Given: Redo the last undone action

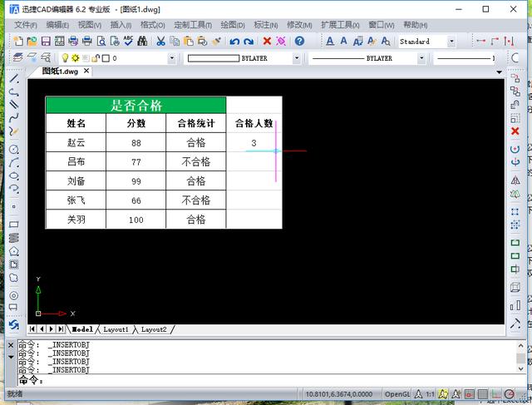Looking at the screenshot, I should (x=249, y=42).
